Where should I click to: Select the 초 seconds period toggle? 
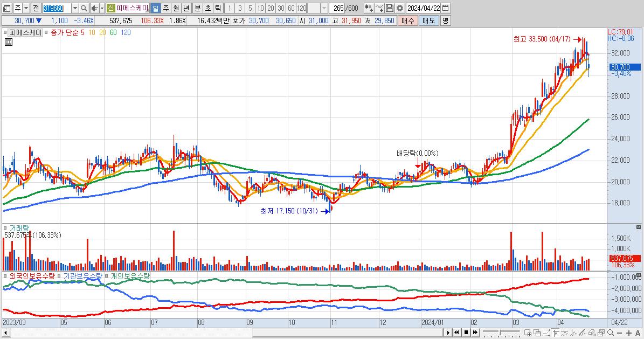point(208,8)
